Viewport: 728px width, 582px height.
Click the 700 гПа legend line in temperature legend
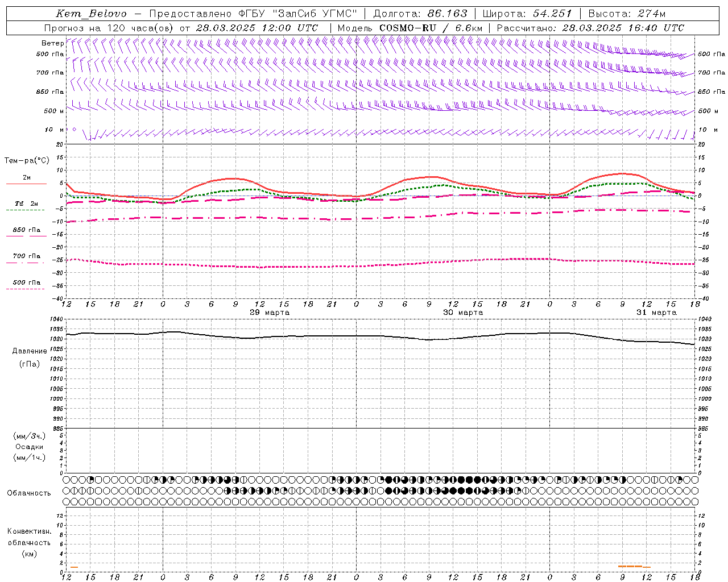[25, 263]
